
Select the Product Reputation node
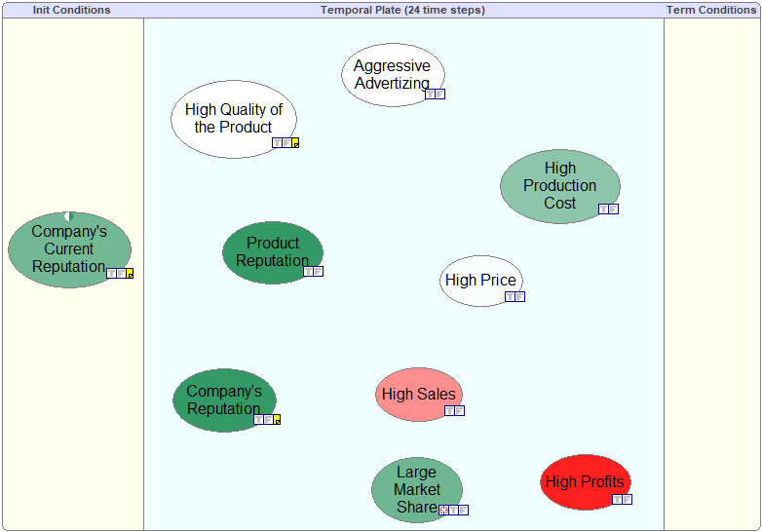[273, 252]
